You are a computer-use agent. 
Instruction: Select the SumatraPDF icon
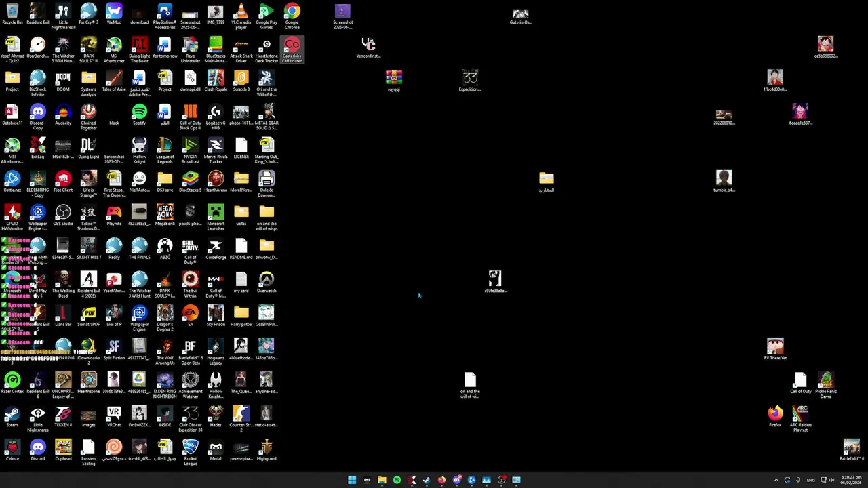point(88,315)
